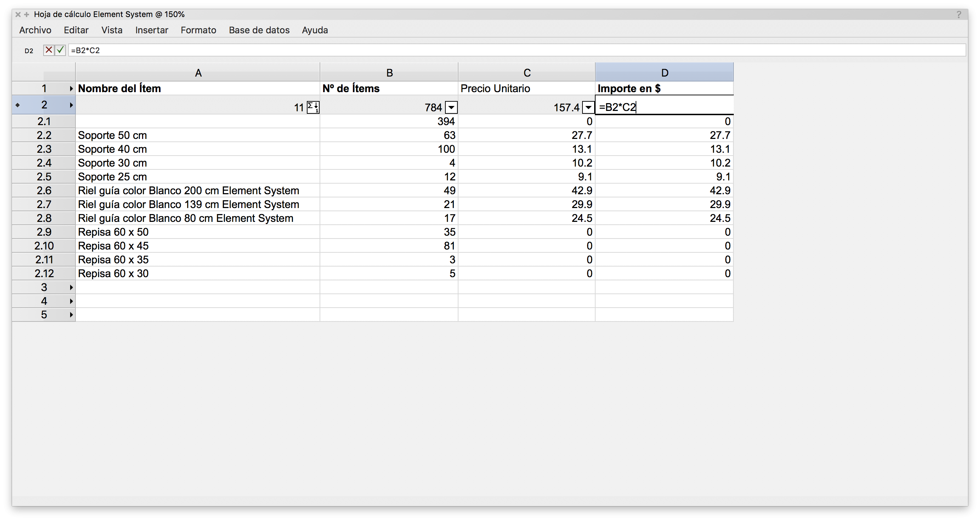Screen dimensions: 980x521
Task: Open the Formato menu
Action: point(198,30)
